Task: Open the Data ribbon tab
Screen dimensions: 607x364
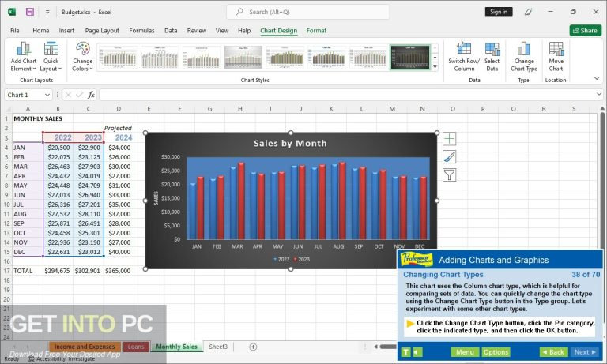Action: pos(171,31)
